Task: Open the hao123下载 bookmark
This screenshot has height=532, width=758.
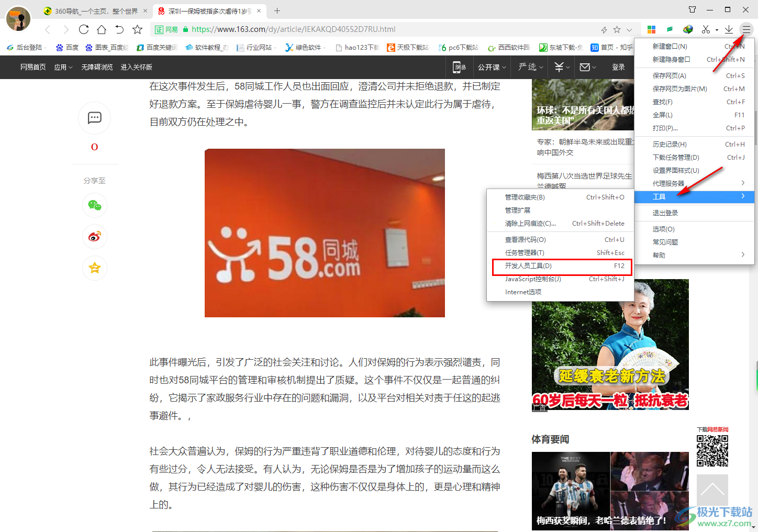Action: point(358,48)
